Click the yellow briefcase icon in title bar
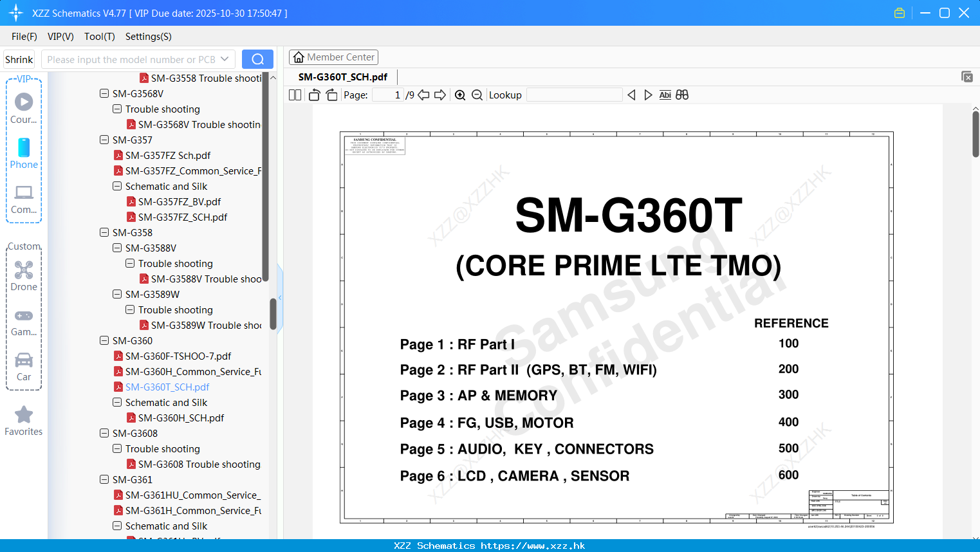 (x=900, y=13)
